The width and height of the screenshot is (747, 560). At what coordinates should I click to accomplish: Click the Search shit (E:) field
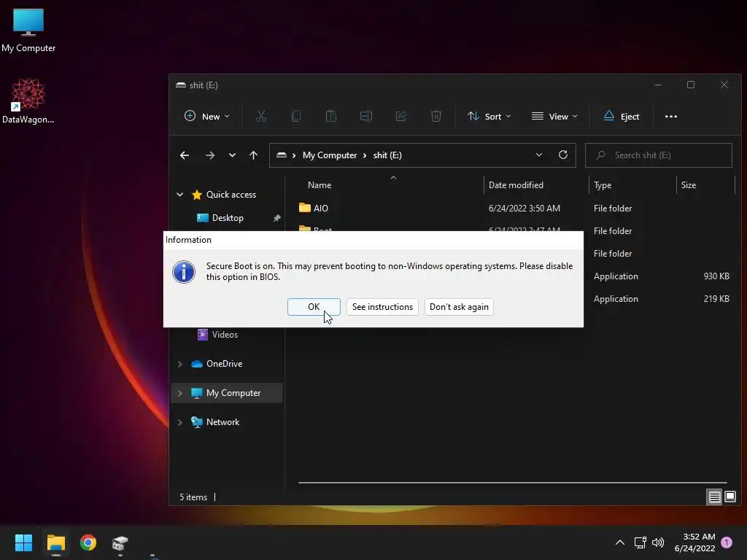tap(659, 155)
